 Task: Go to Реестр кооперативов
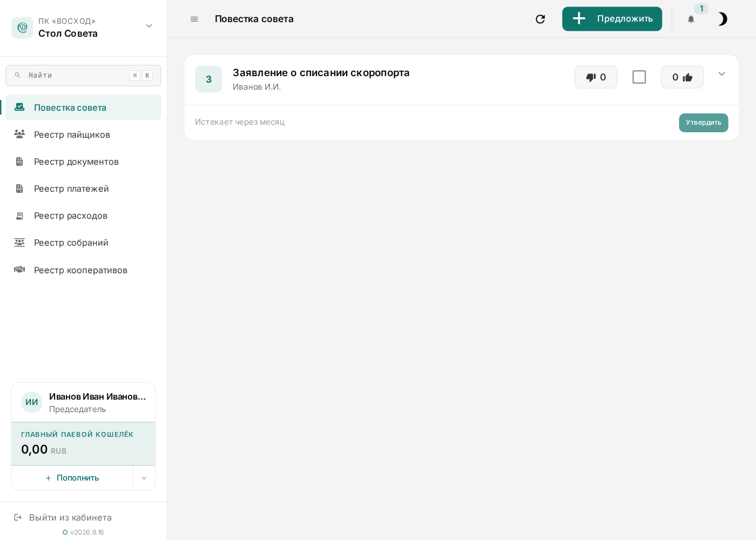83,270
